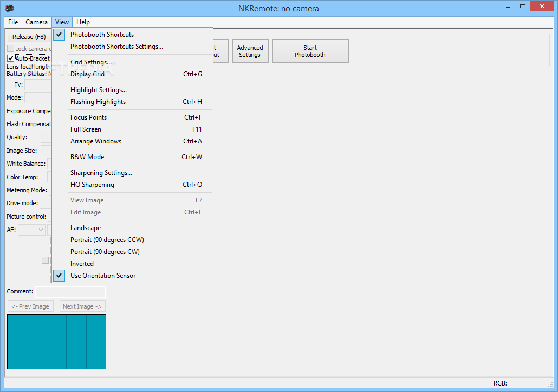Click the Prev Image button
The height and width of the screenshot is (392, 558).
[x=30, y=306]
